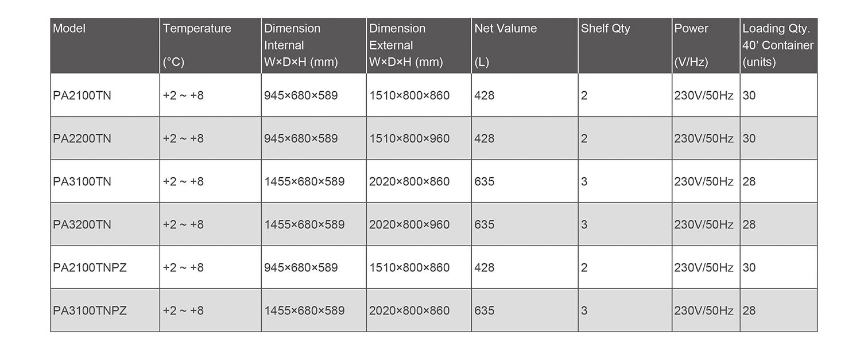Click the net volume 635 in PA3100TN row
Image resolution: width=868 pixels, height=350 pixels.
pyautogui.click(x=485, y=182)
